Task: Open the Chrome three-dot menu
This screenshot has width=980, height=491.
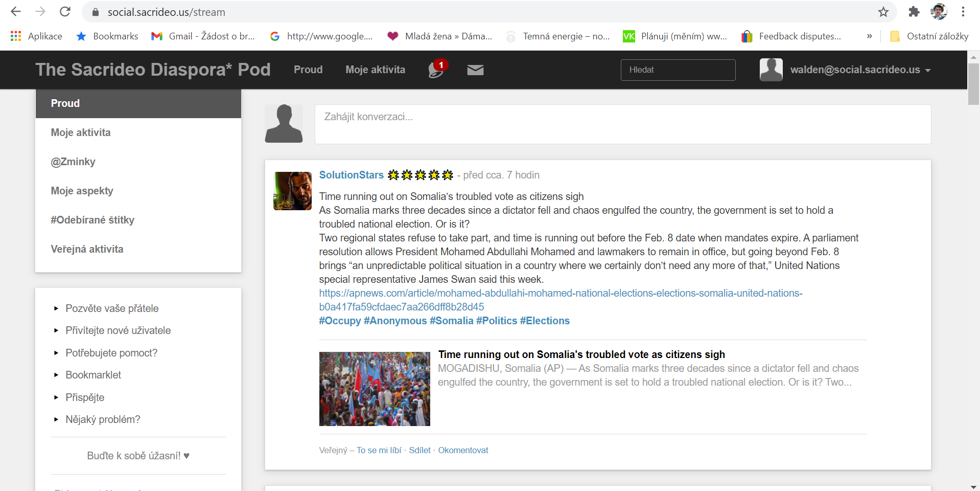Action: tap(963, 12)
